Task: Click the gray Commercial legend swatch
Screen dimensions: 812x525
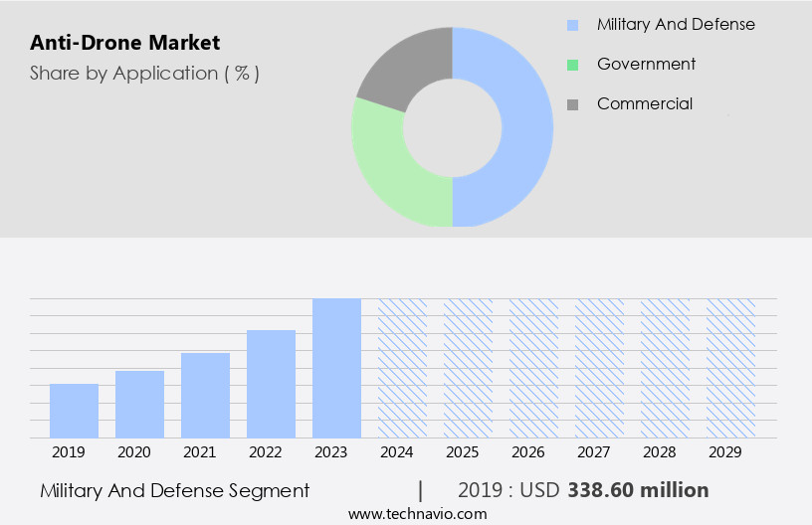Action: point(572,104)
